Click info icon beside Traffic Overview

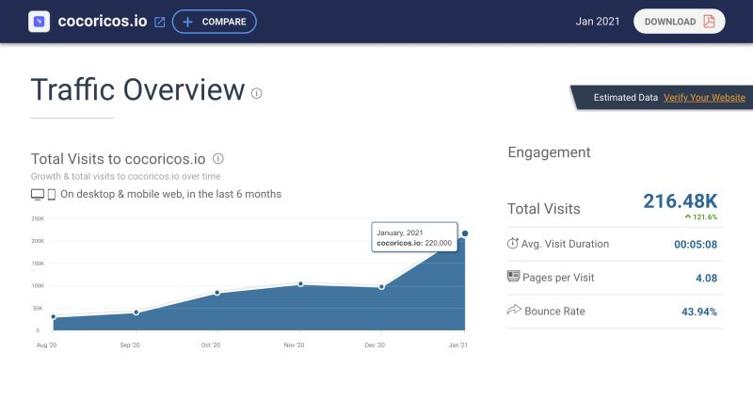coord(257,93)
